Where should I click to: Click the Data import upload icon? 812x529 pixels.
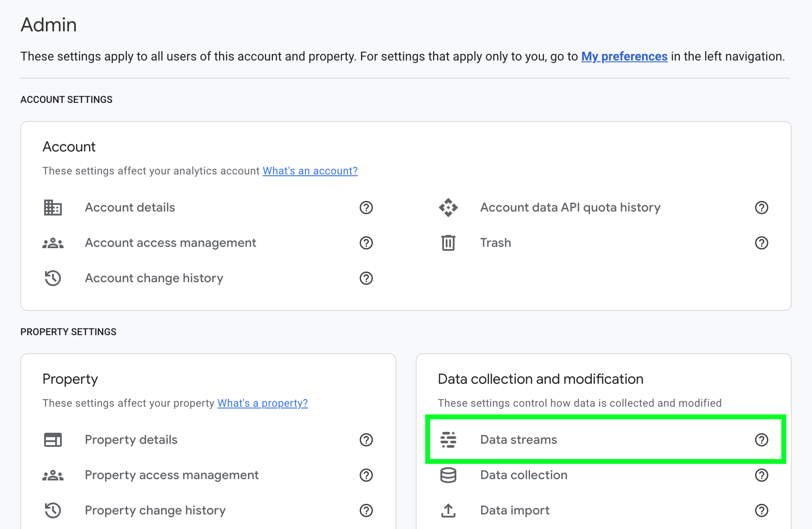point(448,510)
